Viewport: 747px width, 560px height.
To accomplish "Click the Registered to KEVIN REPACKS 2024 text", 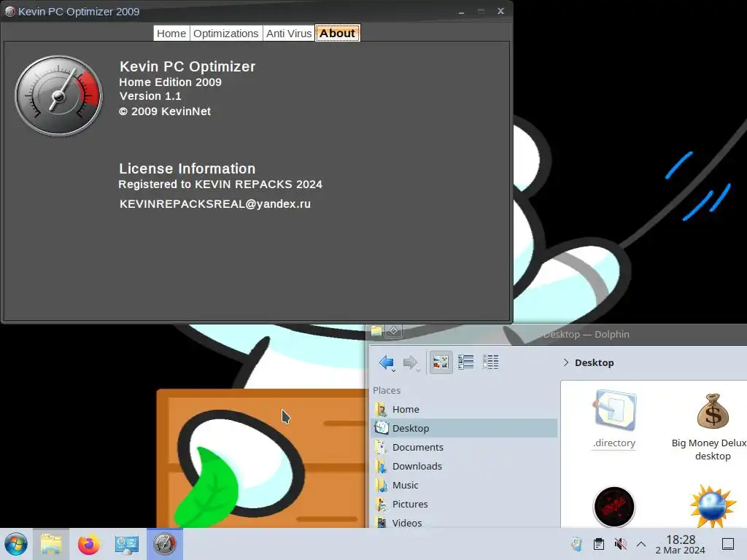I will tap(220, 184).
